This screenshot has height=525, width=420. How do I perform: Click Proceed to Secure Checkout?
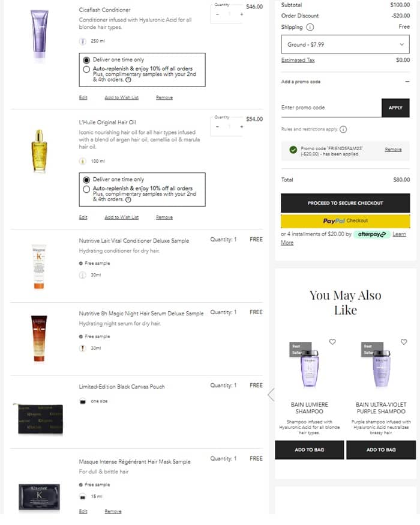point(345,203)
